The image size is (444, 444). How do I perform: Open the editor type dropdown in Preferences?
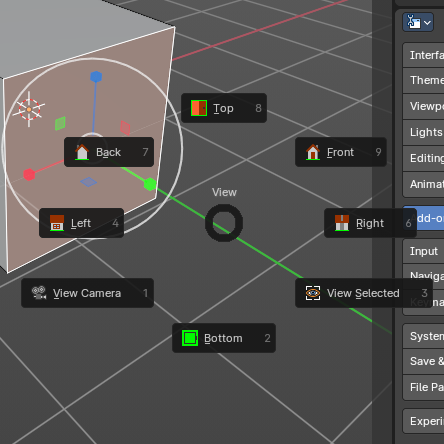pos(418,22)
